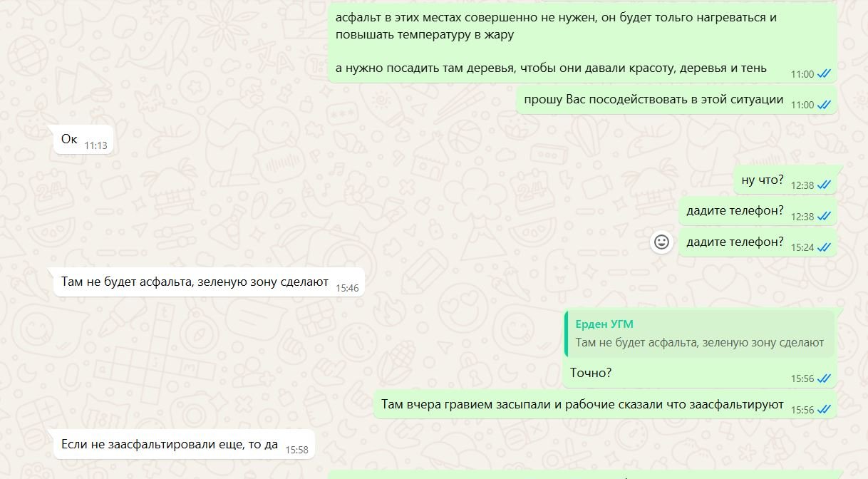Click the 11:13 timestamp next to 'Ок'

point(95,145)
